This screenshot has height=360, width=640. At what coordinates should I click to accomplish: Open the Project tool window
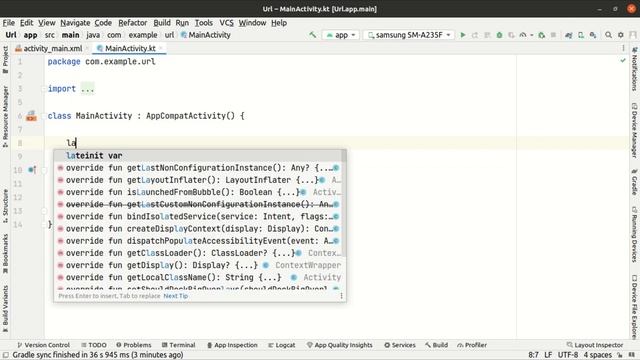5,60
